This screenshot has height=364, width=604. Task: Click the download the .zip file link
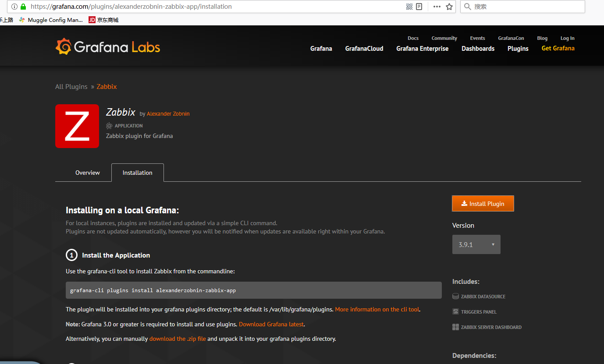click(178, 339)
